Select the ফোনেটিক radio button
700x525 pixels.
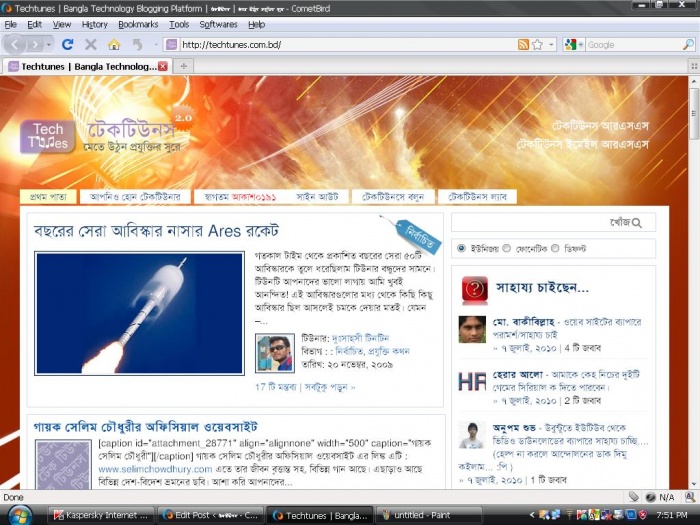[507, 248]
